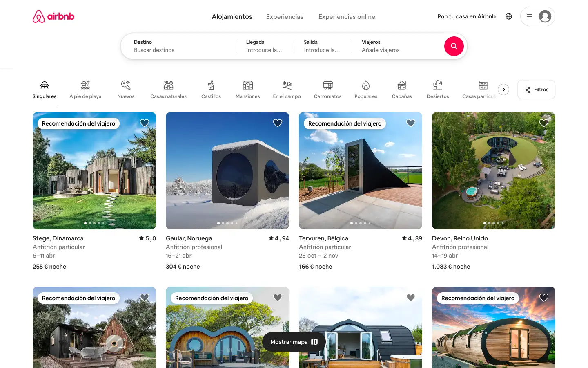Click the Destino search destinations field

(179, 46)
